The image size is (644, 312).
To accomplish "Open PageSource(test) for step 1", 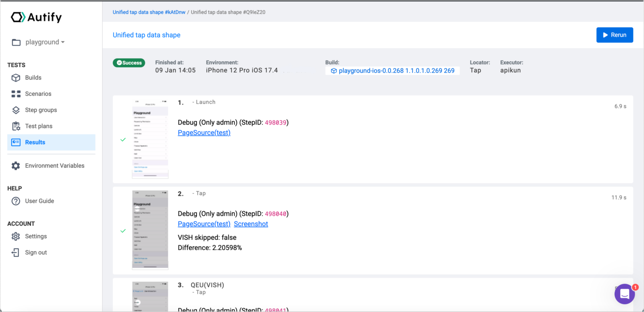I will click(204, 132).
